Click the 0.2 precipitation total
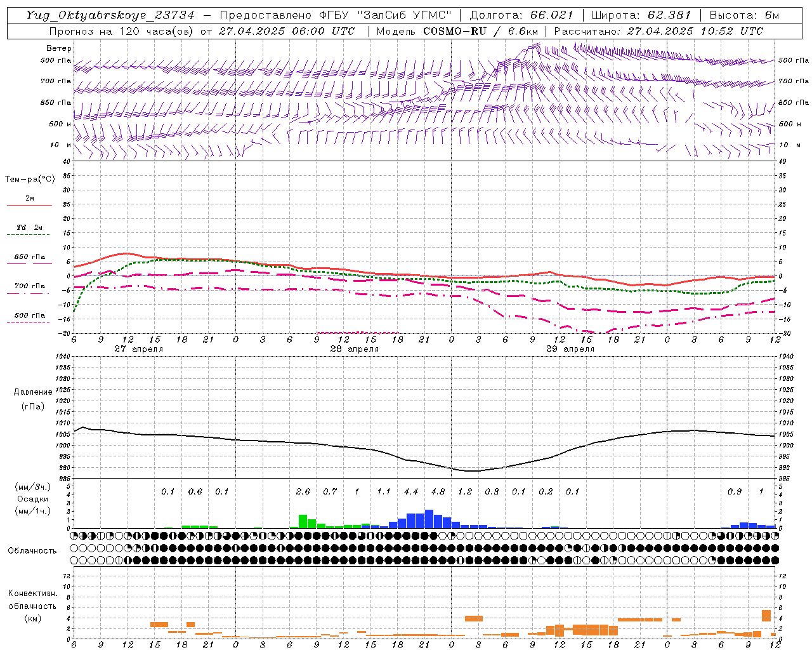 pos(546,491)
